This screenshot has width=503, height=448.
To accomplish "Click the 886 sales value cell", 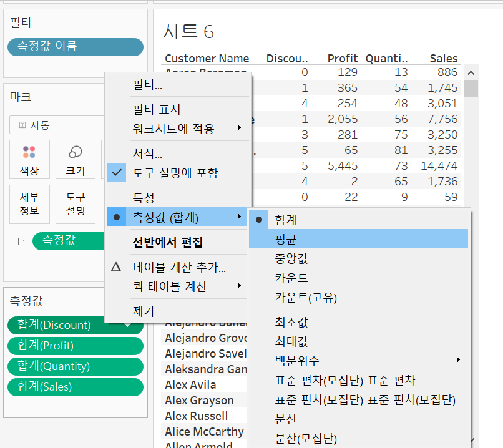I will (447, 72).
